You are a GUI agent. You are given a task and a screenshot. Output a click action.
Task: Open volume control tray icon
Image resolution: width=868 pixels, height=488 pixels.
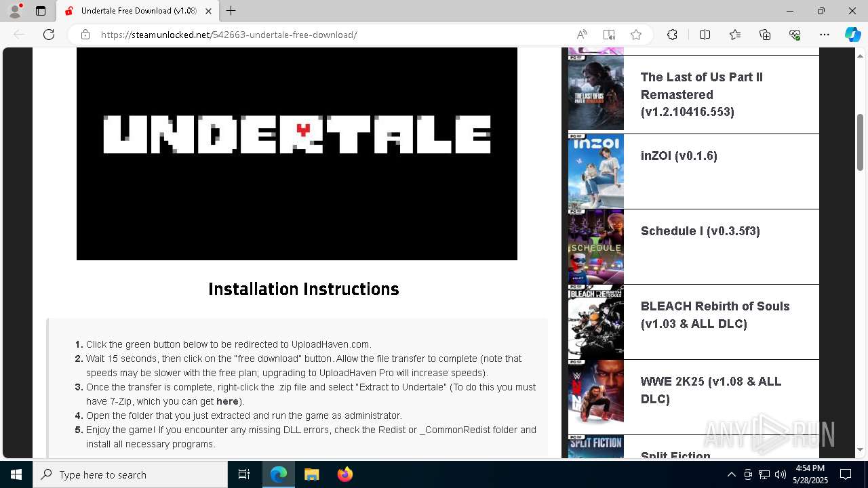click(781, 474)
